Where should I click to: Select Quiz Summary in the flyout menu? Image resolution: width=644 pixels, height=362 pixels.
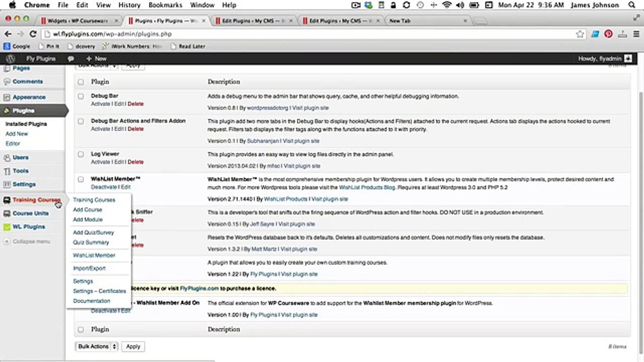[x=91, y=242]
